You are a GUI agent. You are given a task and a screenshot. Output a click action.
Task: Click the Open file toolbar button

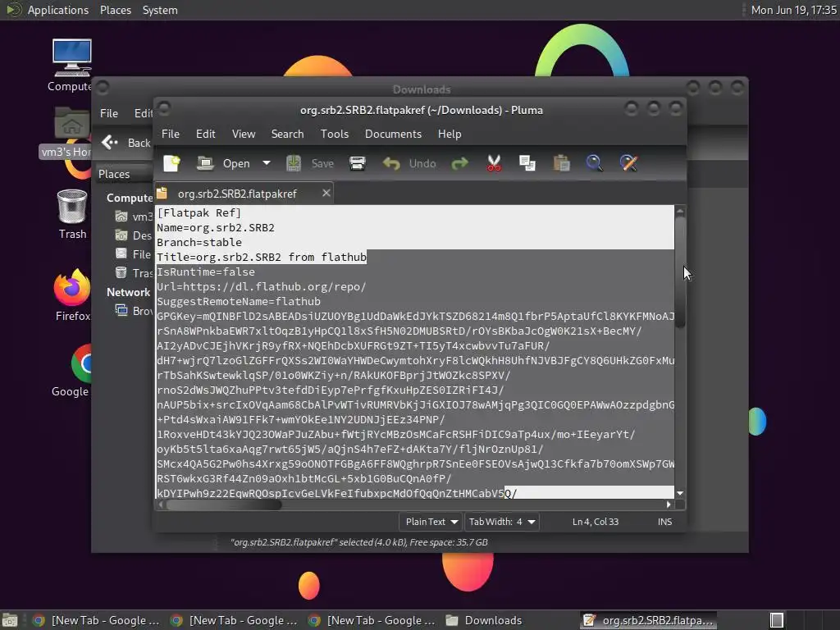point(223,163)
